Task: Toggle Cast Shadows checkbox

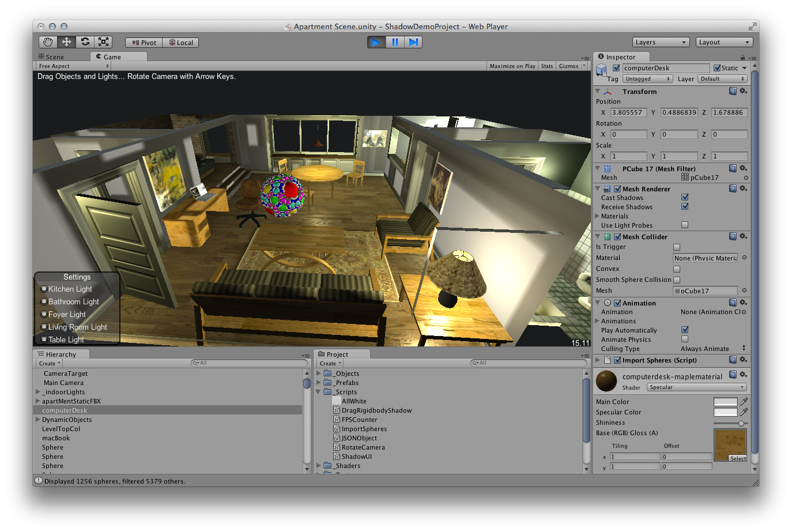Action: (685, 197)
